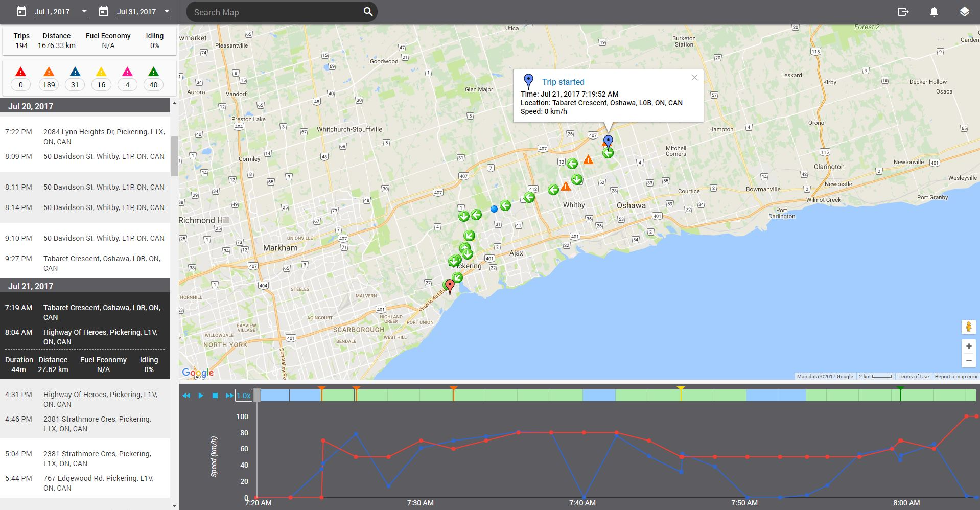Click the start date calendar icon

[21, 11]
